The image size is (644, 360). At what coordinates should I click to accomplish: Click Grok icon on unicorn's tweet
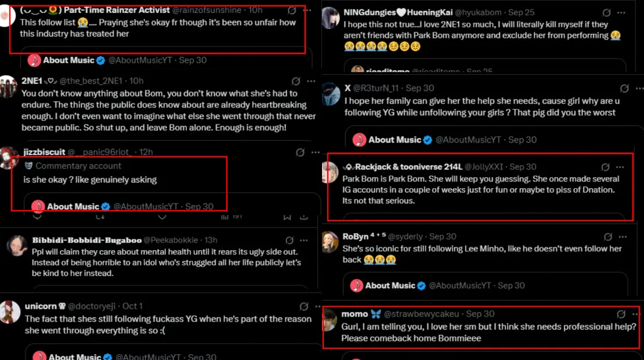coord(304,307)
